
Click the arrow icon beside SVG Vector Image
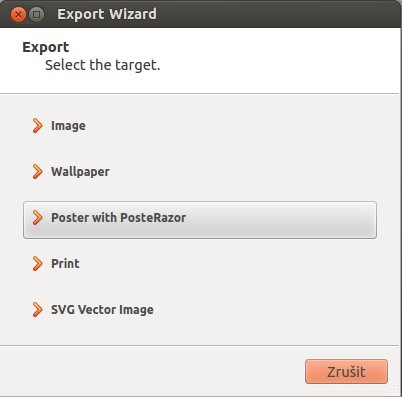tap(37, 310)
